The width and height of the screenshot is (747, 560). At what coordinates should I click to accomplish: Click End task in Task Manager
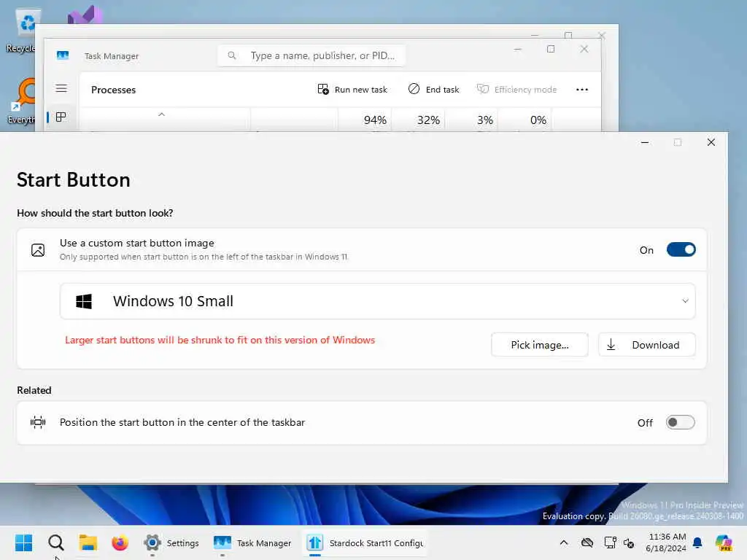coord(433,90)
